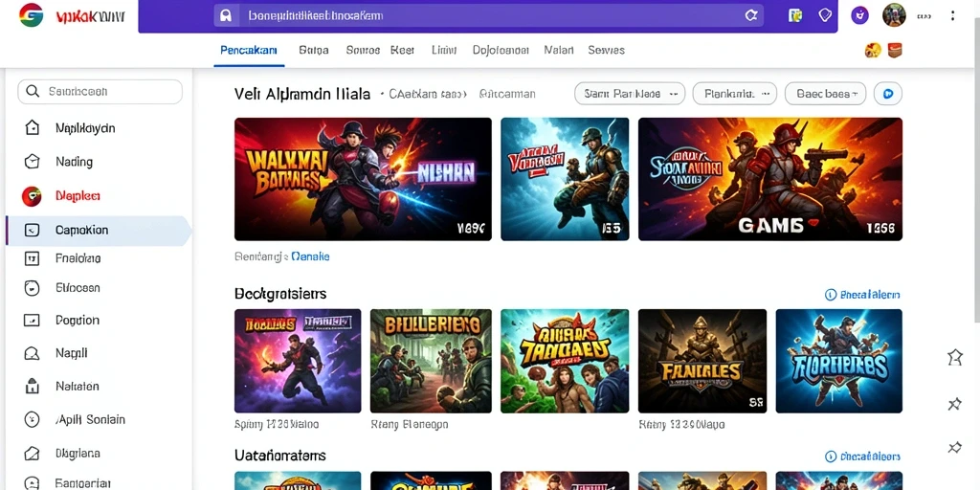Select Diaplea in the sidebar
This screenshot has height=490, width=980.
pyautogui.click(x=78, y=196)
